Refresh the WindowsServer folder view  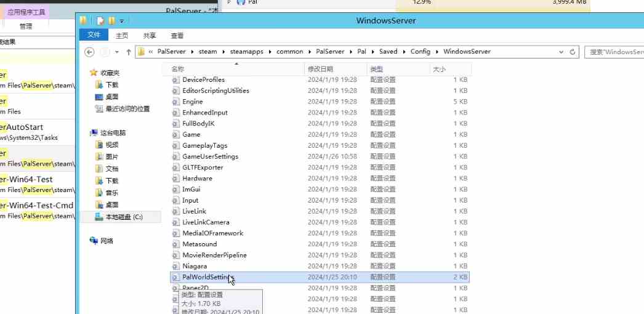click(x=573, y=52)
